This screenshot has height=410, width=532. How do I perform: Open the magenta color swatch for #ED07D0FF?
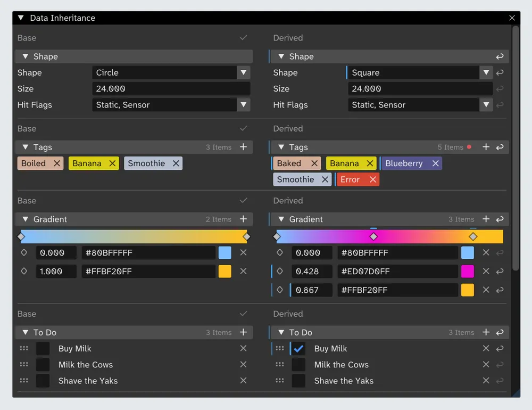pos(467,272)
